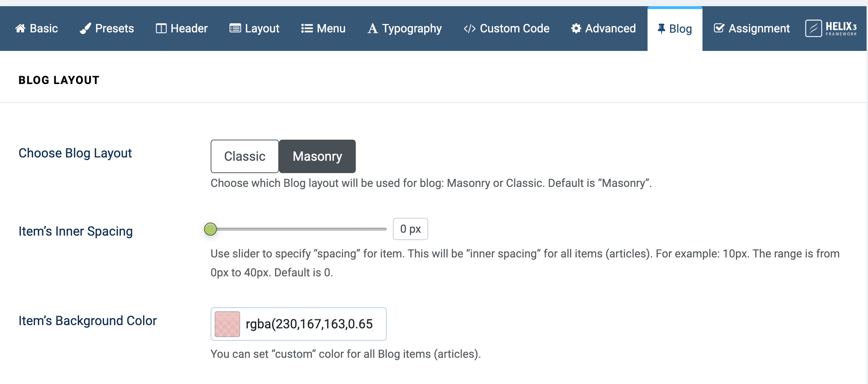Open the item background color swatch picker

coord(227,324)
